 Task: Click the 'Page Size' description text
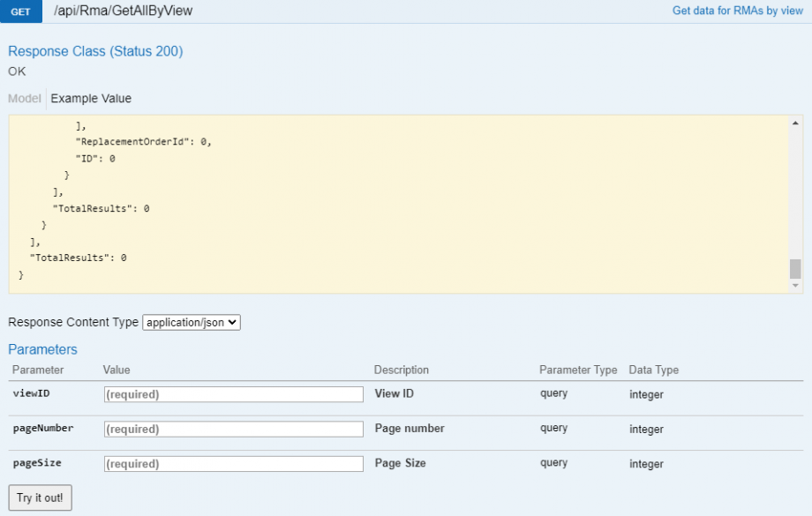coord(401,463)
